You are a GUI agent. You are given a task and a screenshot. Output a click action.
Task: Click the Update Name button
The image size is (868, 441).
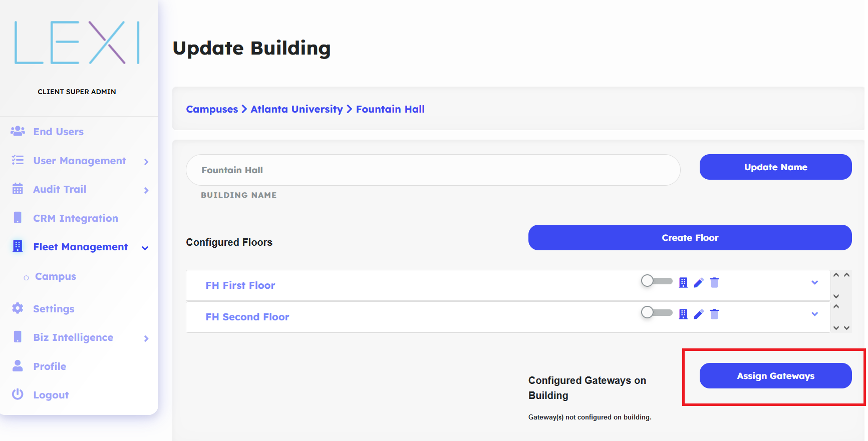(x=775, y=167)
